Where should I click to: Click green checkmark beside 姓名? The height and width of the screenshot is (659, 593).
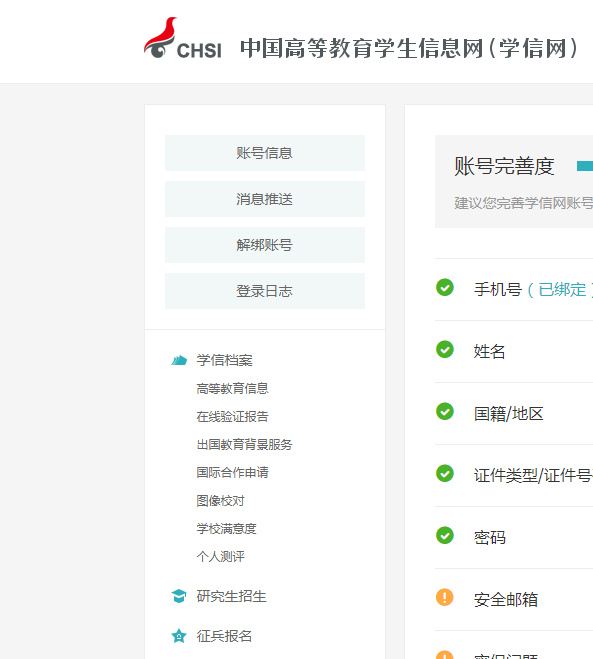[x=445, y=349]
